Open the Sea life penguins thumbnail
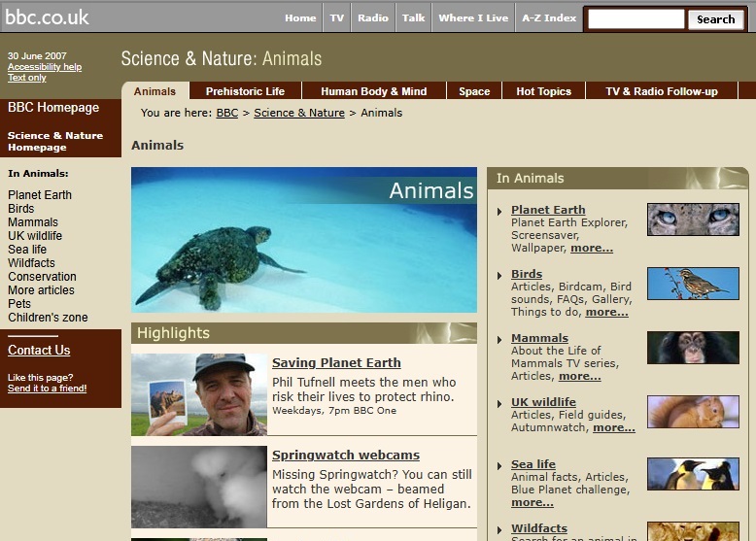The width and height of the screenshot is (756, 541). click(x=693, y=474)
